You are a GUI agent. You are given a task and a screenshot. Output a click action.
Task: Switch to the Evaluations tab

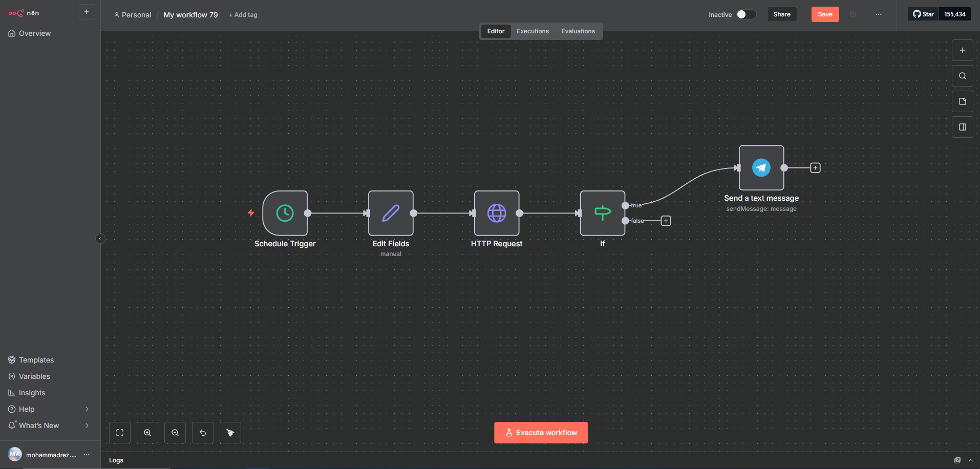[578, 31]
